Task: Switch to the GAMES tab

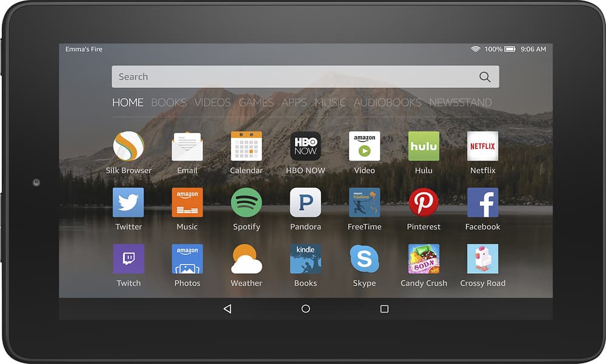Action: click(256, 102)
